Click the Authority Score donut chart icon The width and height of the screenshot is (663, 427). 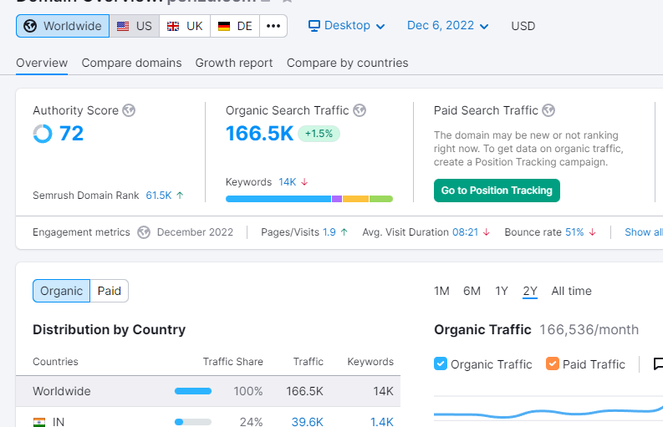pyautogui.click(x=43, y=134)
